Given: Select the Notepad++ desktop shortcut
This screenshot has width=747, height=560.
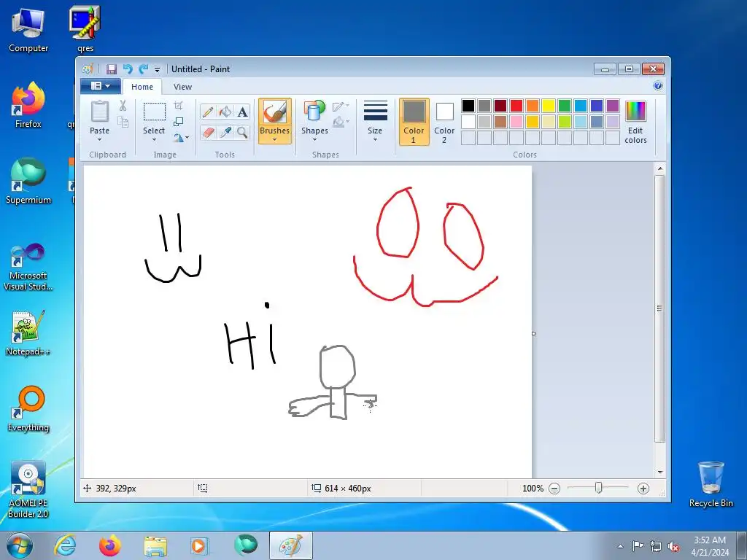Looking at the screenshot, I should coord(28,333).
